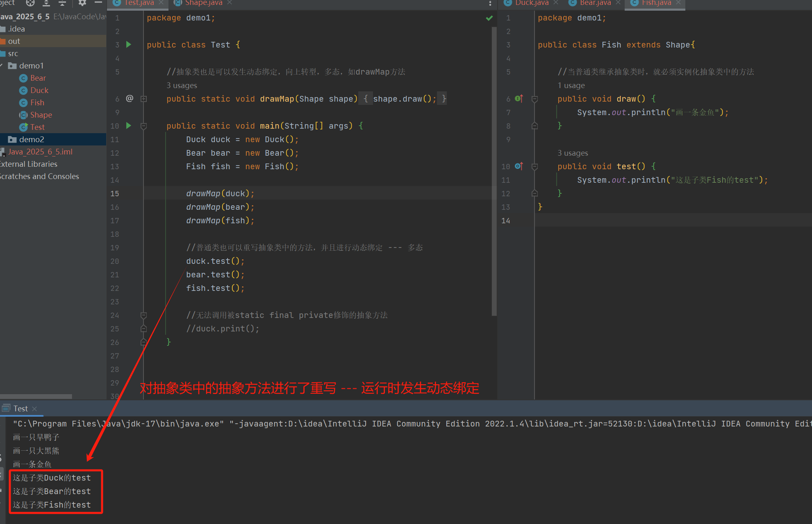
Task: Click the Collapse All icon in Project toolbar
Action: (x=62, y=3)
